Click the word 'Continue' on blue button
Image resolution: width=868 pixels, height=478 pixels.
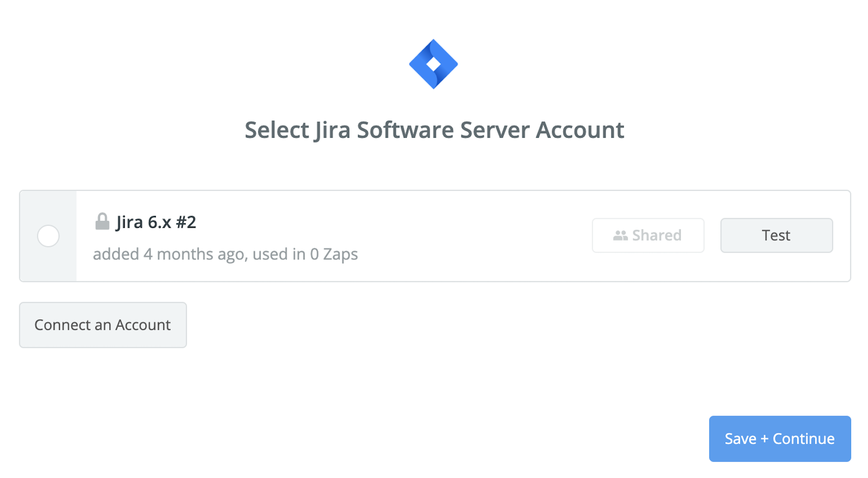[803, 439]
